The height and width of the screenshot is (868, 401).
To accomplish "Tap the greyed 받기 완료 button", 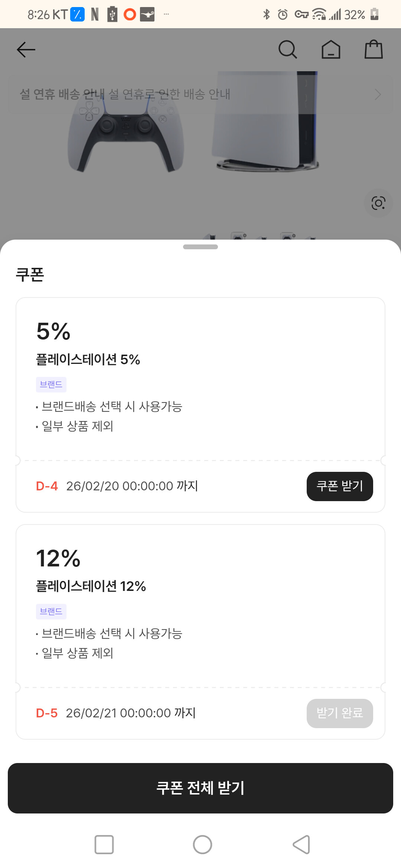I will [340, 713].
